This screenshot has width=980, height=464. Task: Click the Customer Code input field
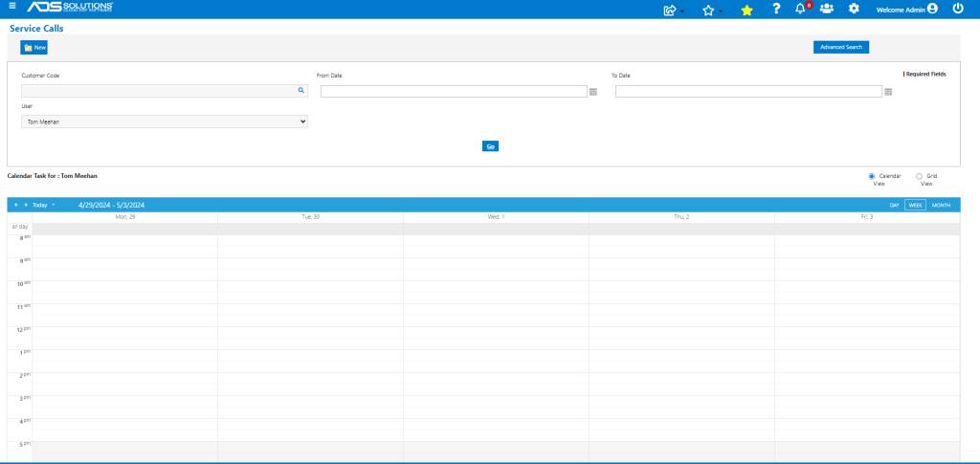click(x=165, y=91)
